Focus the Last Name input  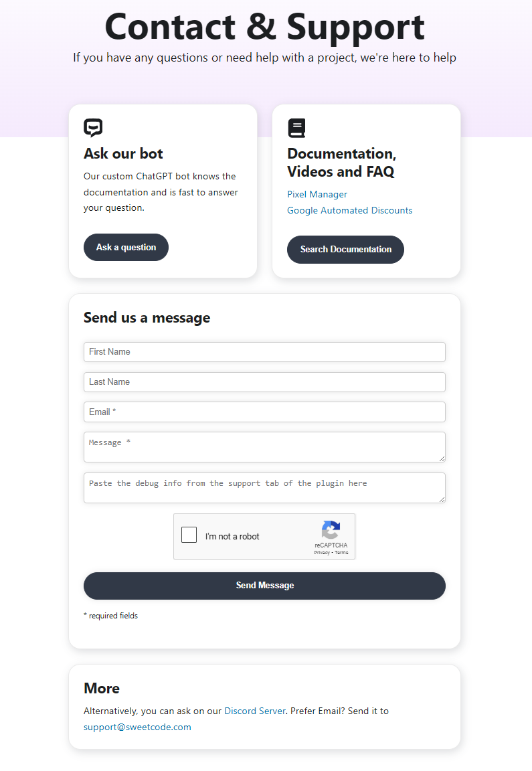coord(264,382)
